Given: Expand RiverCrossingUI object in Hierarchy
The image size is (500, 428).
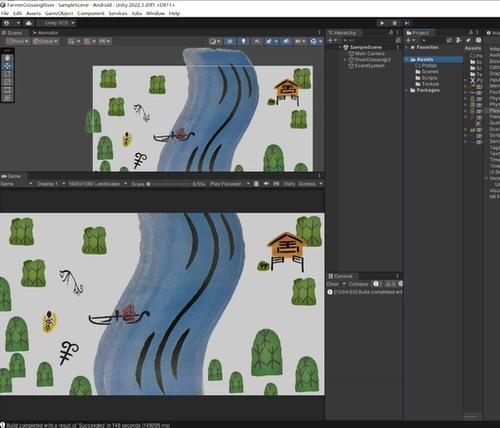Looking at the screenshot, I should coord(346,60).
